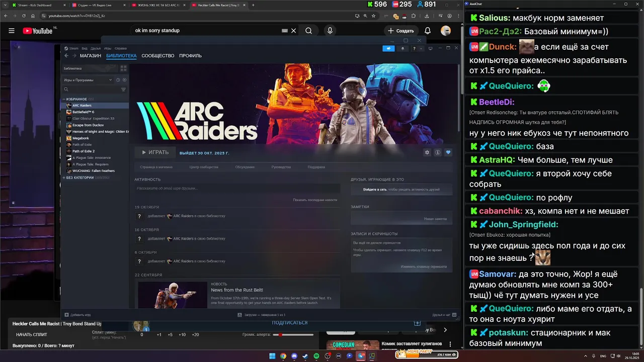Screen dimensions: 644x362
Task: Go to the БИБЛИОТЕКА tab
Action: [x=121, y=56]
